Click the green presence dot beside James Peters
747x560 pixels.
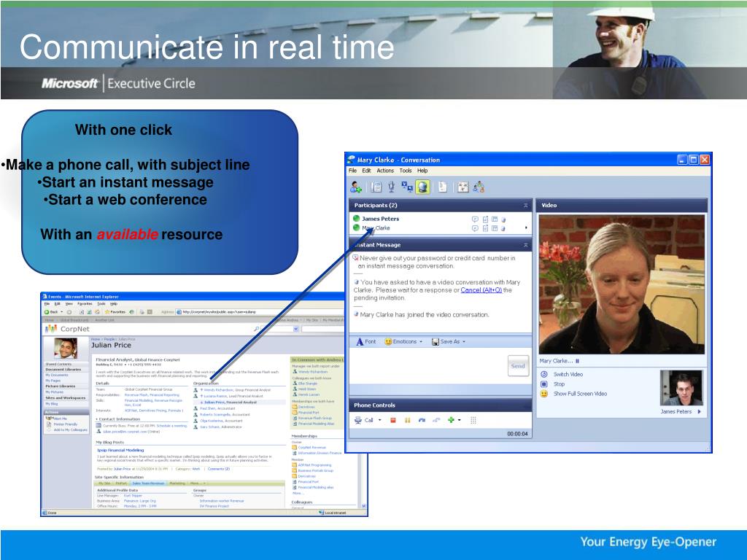click(356, 219)
